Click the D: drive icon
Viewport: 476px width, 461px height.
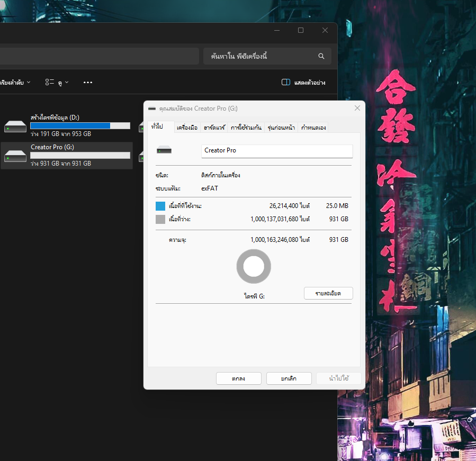tap(15, 126)
